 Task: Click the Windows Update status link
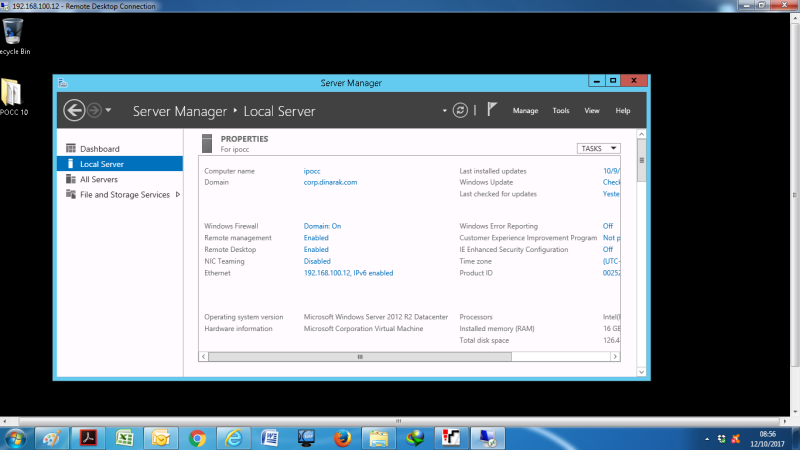pos(611,182)
